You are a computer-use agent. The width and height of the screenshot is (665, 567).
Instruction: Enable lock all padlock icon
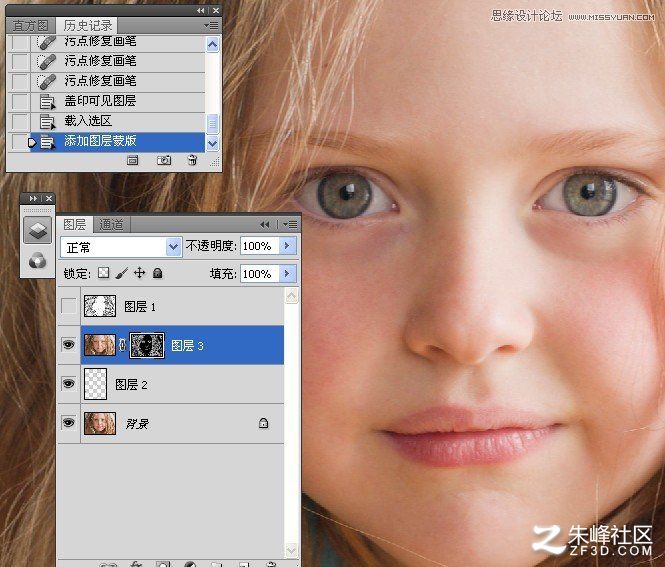[157, 273]
